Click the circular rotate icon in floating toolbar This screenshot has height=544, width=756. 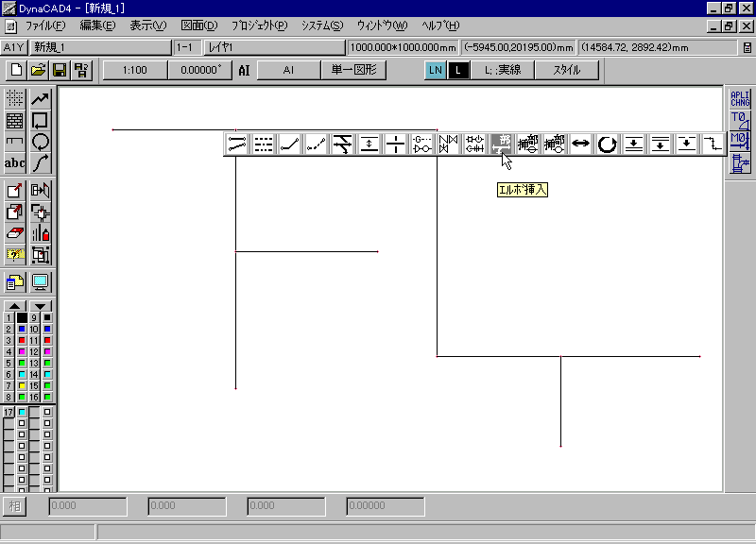click(x=607, y=144)
